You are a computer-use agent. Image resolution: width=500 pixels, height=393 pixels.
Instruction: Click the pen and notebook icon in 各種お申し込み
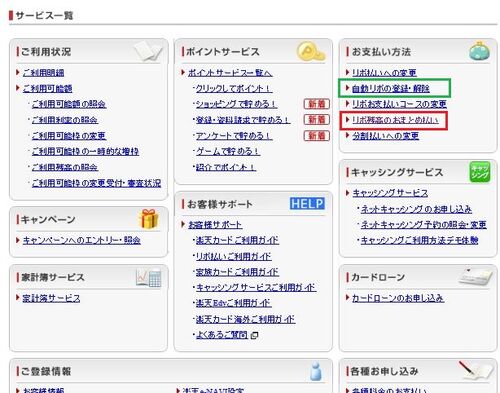point(475,370)
